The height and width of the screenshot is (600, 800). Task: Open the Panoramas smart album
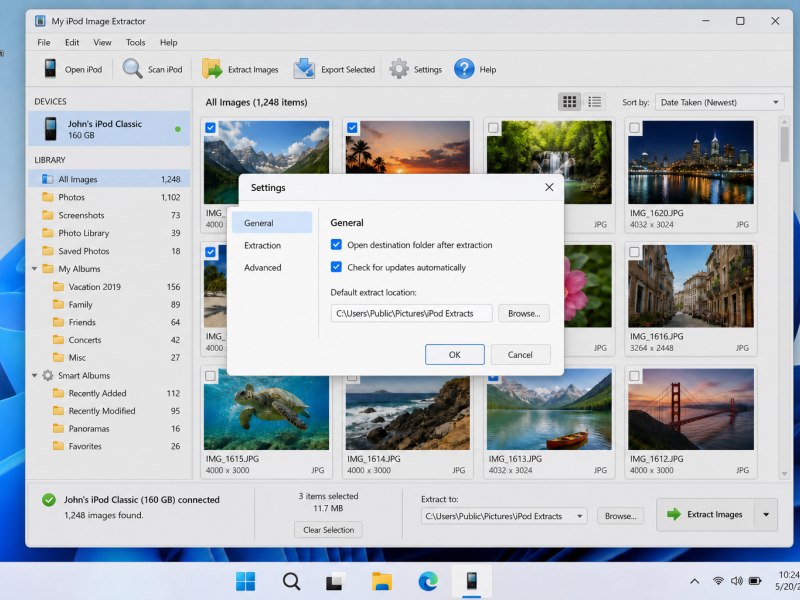109,429
